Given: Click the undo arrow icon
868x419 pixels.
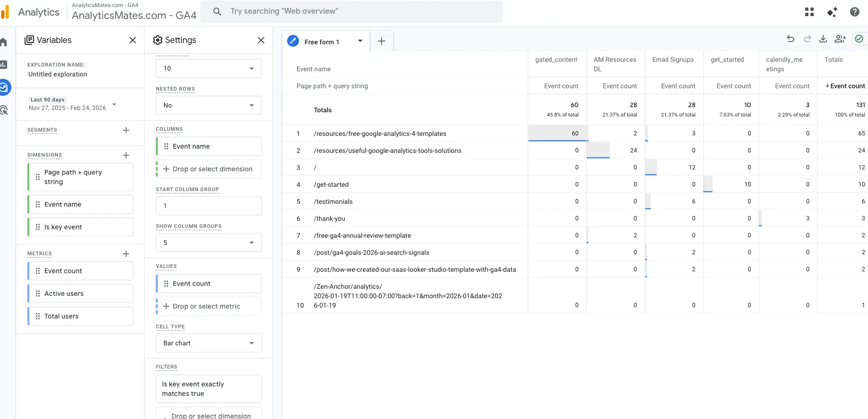Looking at the screenshot, I should pyautogui.click(x=791, y=39).
